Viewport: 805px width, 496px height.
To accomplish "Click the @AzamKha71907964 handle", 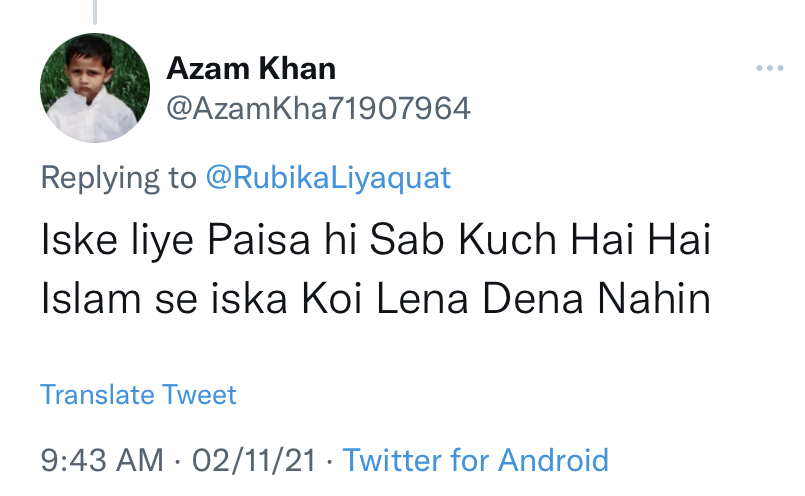I will [318, 108].
